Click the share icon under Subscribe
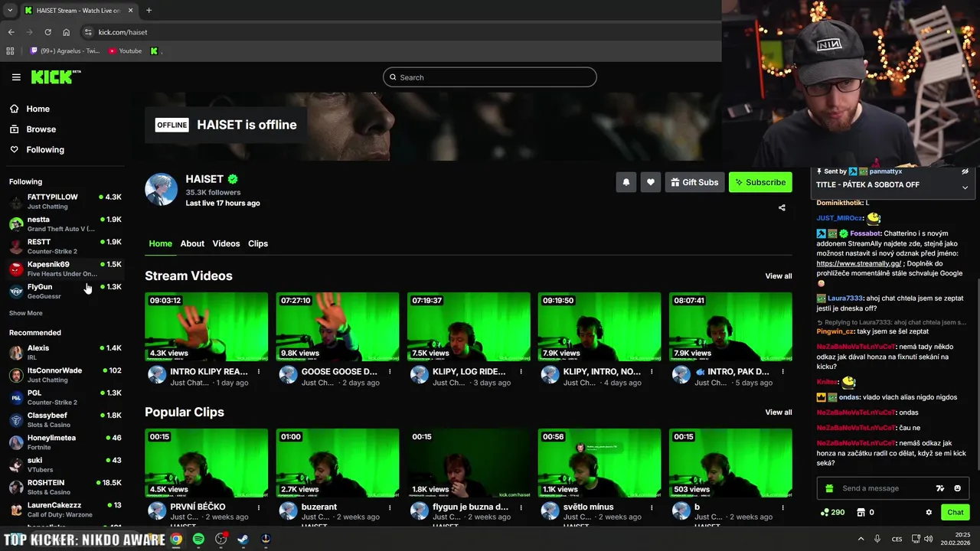980x551 pixels. (782, 207)
